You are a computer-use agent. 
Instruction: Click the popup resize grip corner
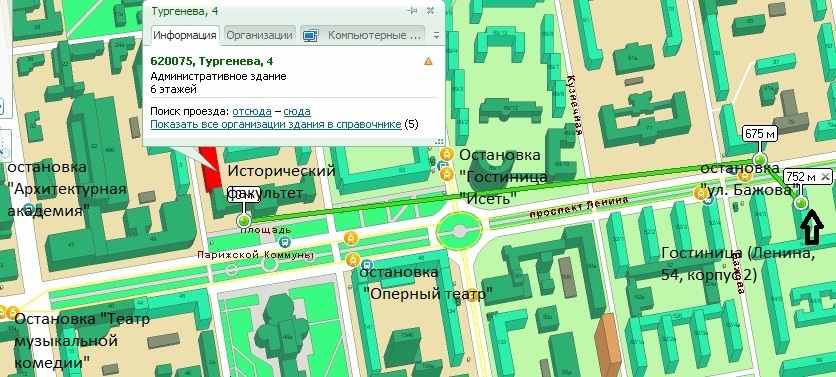(x=440, y=141)
